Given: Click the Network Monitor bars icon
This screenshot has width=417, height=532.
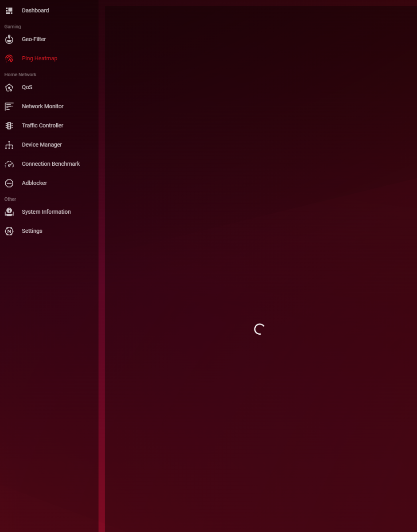Looking at the screenshot, I should [x=9, y=106].
